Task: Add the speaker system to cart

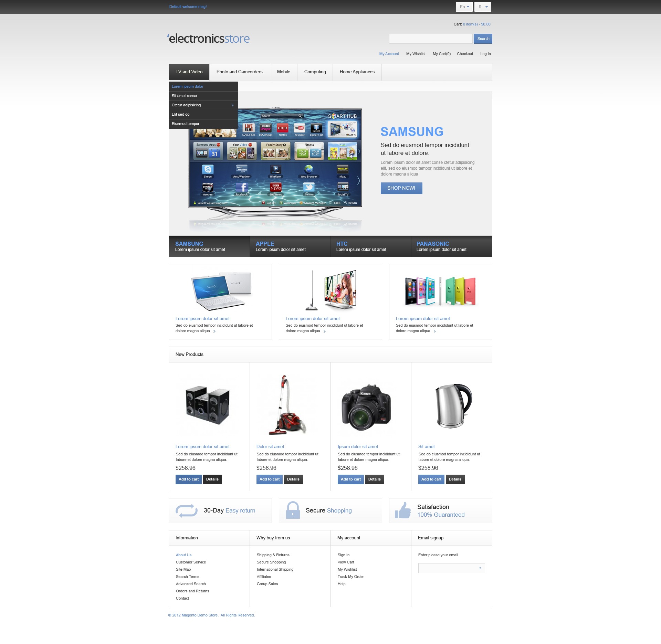Action: pyautogui.click(x=189, y=480)
